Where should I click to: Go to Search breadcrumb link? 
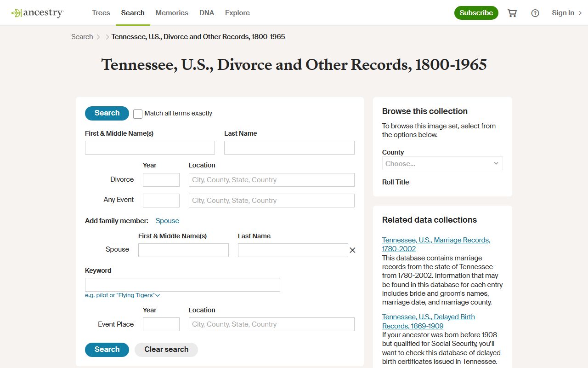82,37
